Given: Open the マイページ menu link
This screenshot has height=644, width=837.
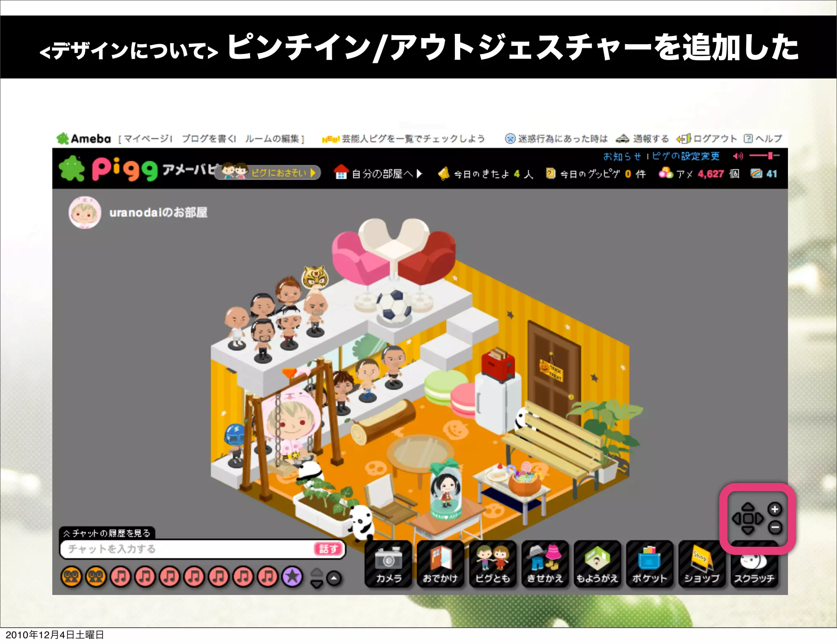Looking at the screenshot, I should pyautogui.click(x=146, y=139).
